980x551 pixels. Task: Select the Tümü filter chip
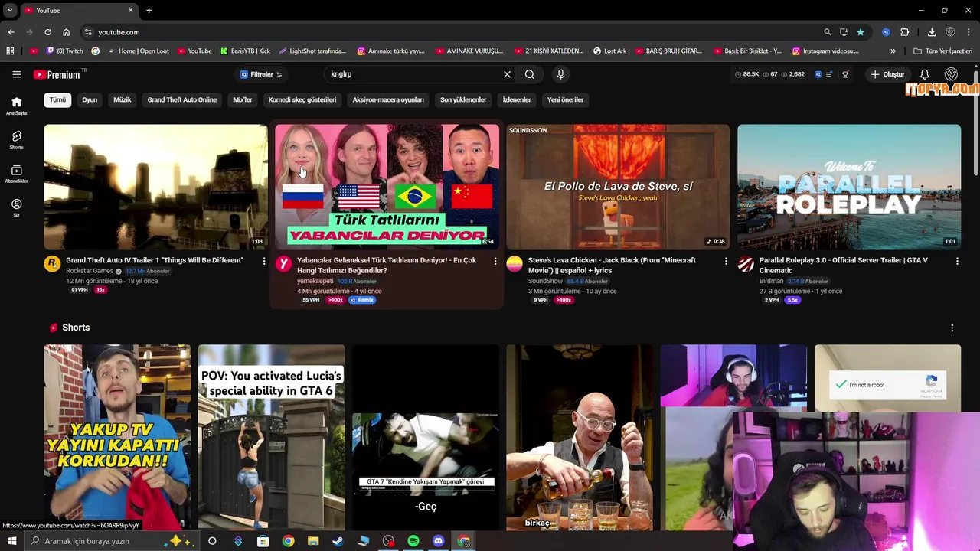tap(58, 99)
